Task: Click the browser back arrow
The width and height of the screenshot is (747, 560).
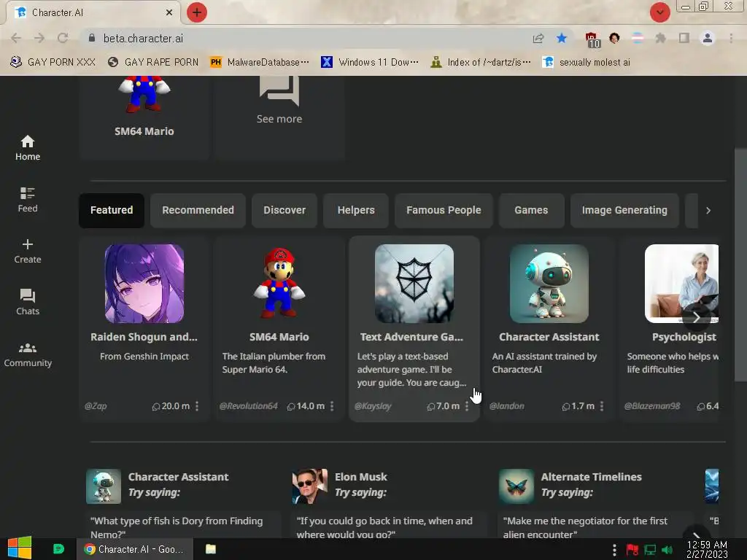Action: (16, 38)
